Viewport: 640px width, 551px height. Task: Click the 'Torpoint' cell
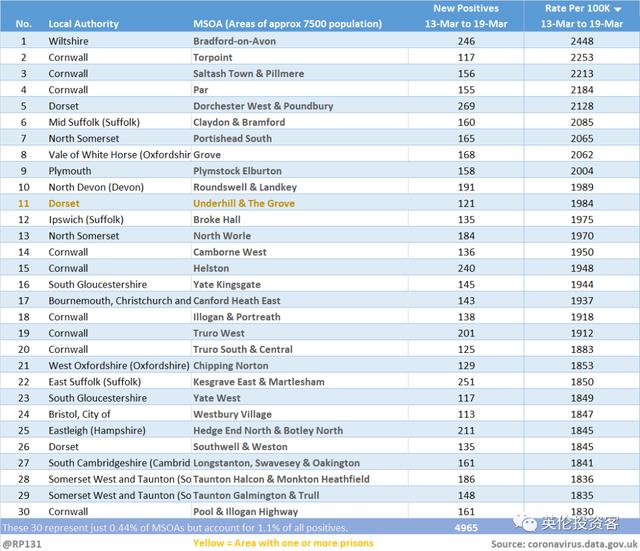pyautogui.click(x=213, y=58)
